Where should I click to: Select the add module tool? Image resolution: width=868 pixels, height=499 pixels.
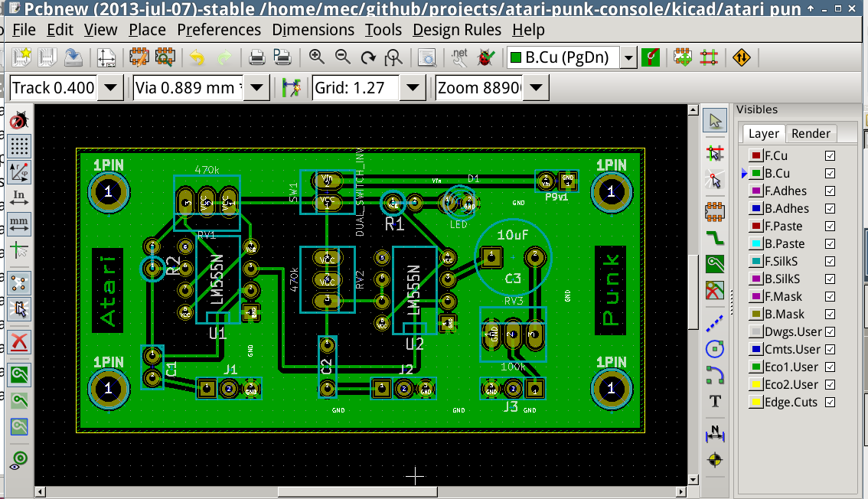715,210
